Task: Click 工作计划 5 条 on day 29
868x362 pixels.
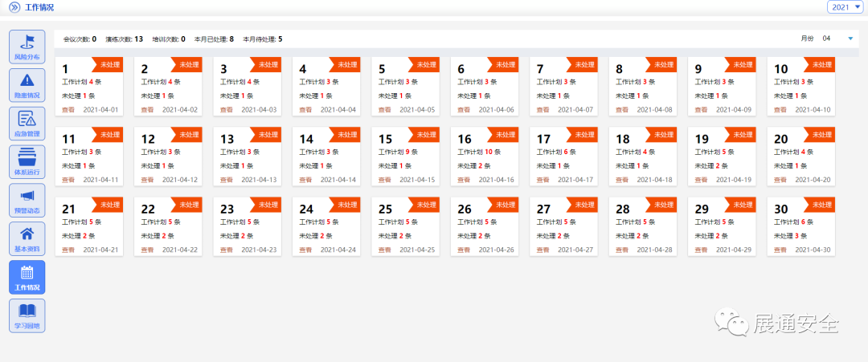Action: click(x=714, y=222)
